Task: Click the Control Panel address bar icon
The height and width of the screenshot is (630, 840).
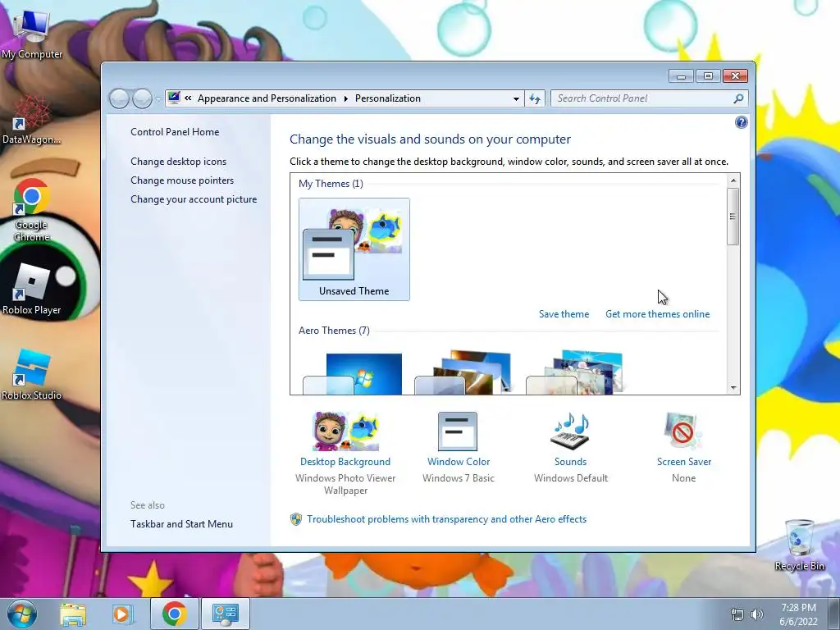Action: [174, 98]
